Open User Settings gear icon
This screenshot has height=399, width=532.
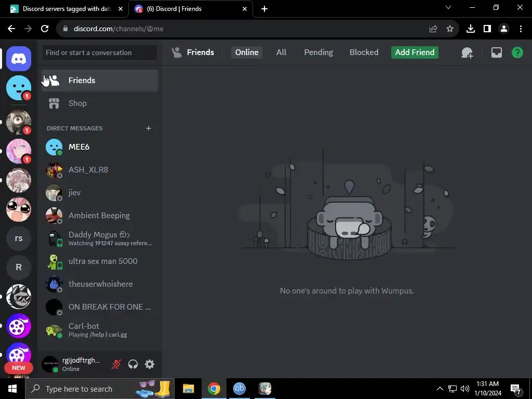(x=150, y=364)
